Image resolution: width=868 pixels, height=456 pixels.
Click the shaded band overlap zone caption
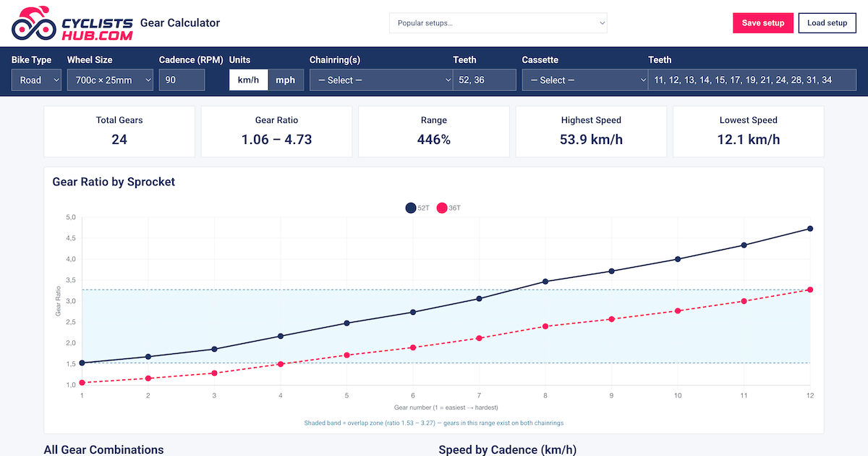tap(434, 423)
